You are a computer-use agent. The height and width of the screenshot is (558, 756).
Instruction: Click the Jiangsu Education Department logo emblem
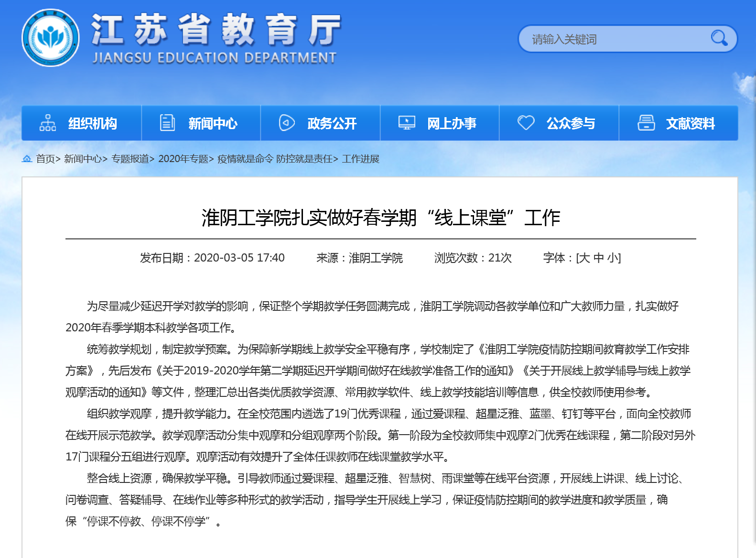tap(51, 38)
